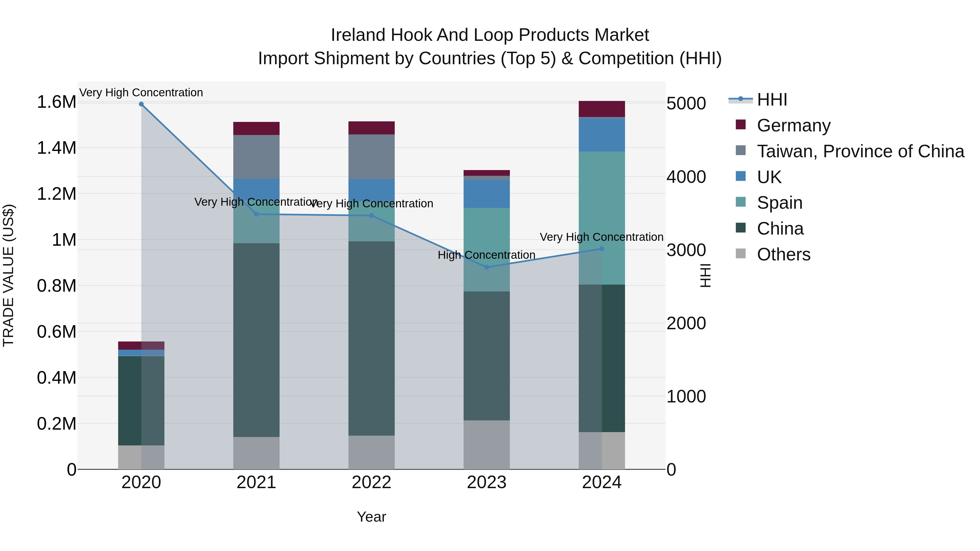Click 'Very High Concentration' label near 2024
The image size is (980, 551).
(602, 237)
